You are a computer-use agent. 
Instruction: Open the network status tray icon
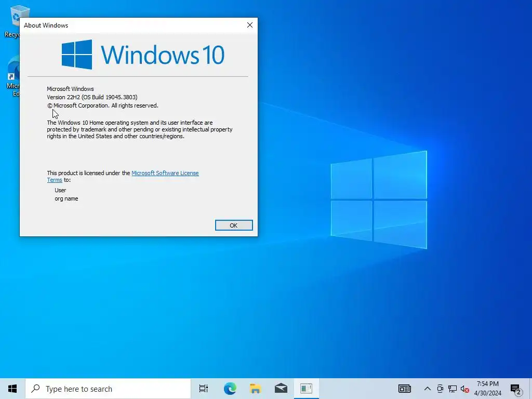453,389
